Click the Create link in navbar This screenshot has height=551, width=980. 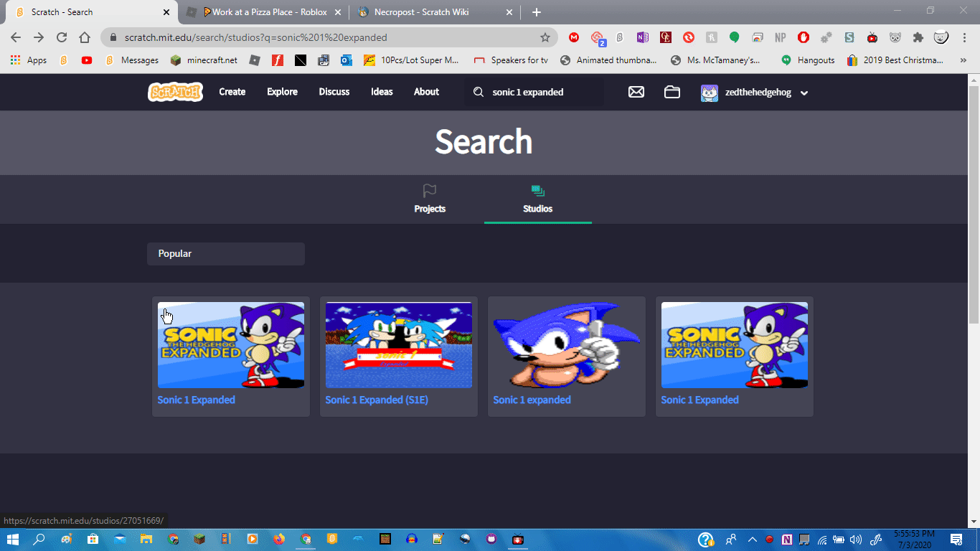pyautogui.click(x=232, y=92)
